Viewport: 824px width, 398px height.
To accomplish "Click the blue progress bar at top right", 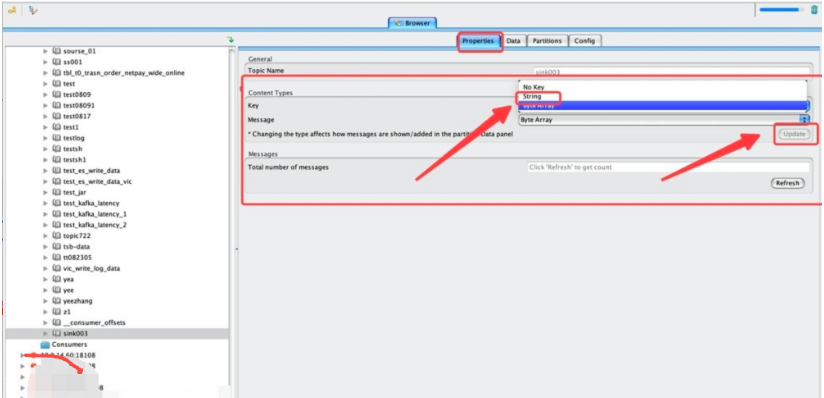I will point(780,9).
